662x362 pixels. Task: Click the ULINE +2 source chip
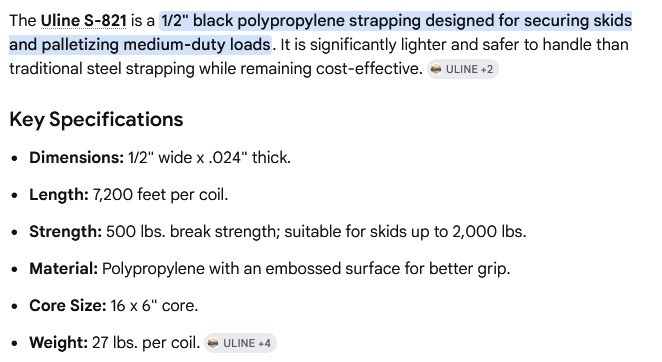click(463, 69)
